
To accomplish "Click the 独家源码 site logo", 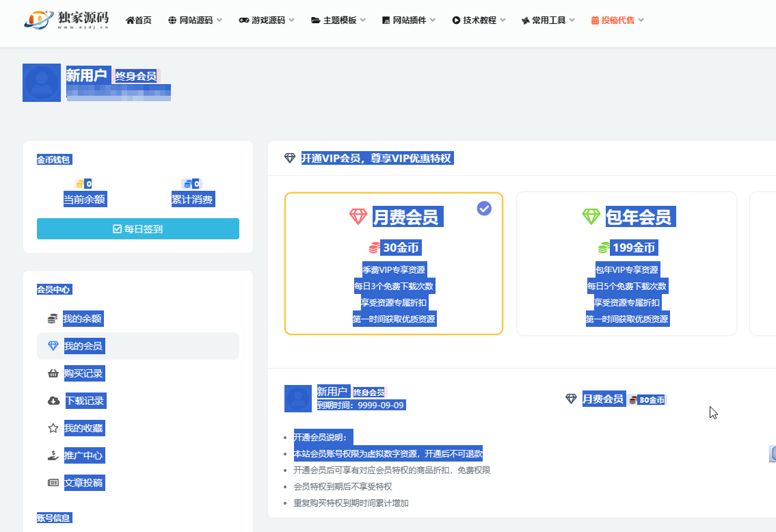I will tap(66, 20).
